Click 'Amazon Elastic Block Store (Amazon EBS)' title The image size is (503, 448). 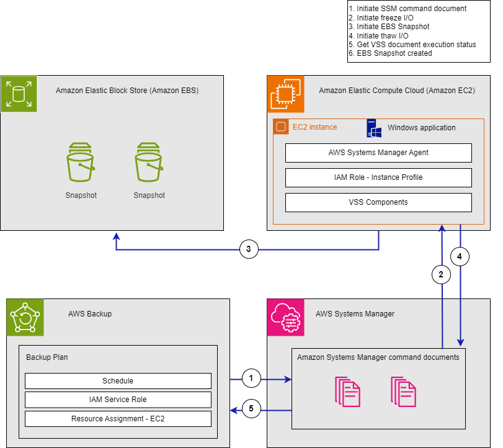point(127,91)
